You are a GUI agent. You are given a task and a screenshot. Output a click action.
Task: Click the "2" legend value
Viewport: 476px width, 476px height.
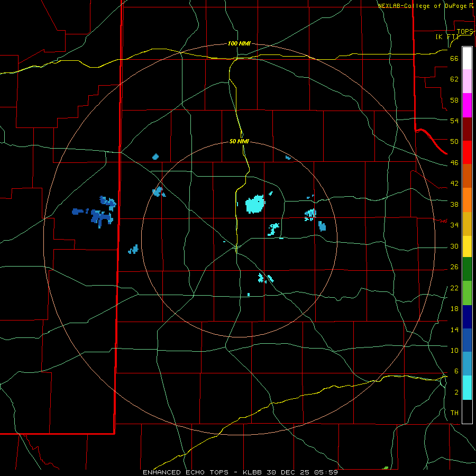click(x=456, y=392)
